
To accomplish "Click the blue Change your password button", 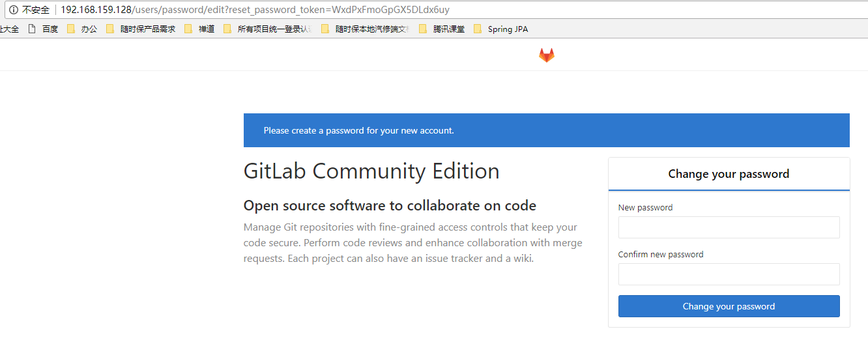I will pos(729,306).
